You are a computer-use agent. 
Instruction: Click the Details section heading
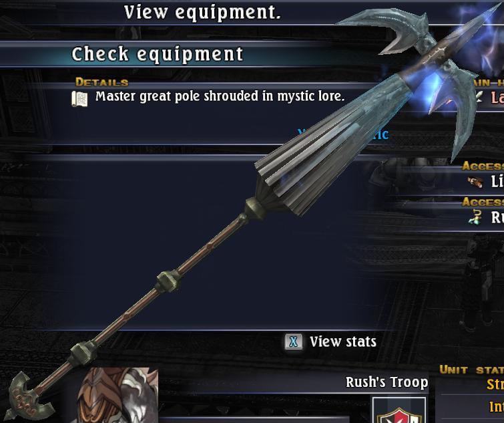[x=102, y=82]
